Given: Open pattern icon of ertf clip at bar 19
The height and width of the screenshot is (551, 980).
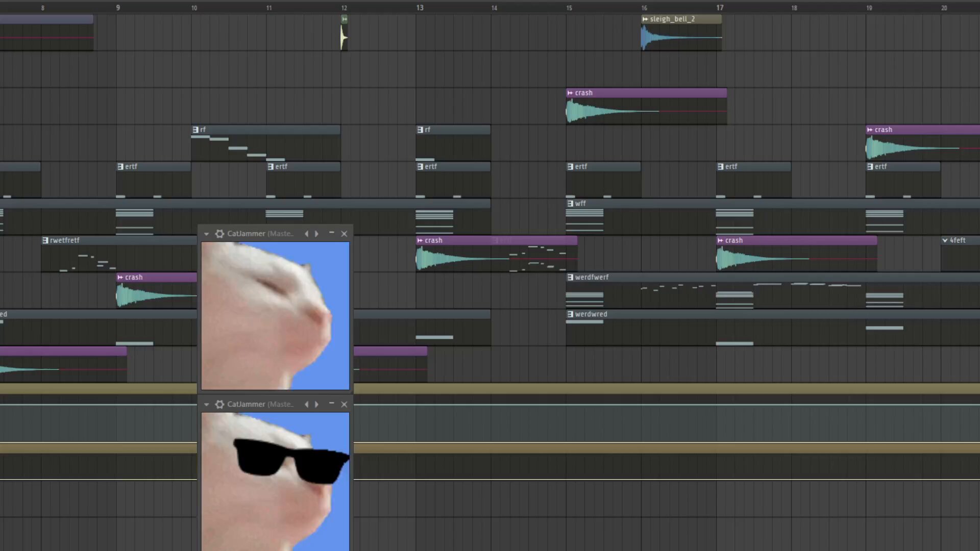Looking at the screenshot, I should (x=870, y=166).
